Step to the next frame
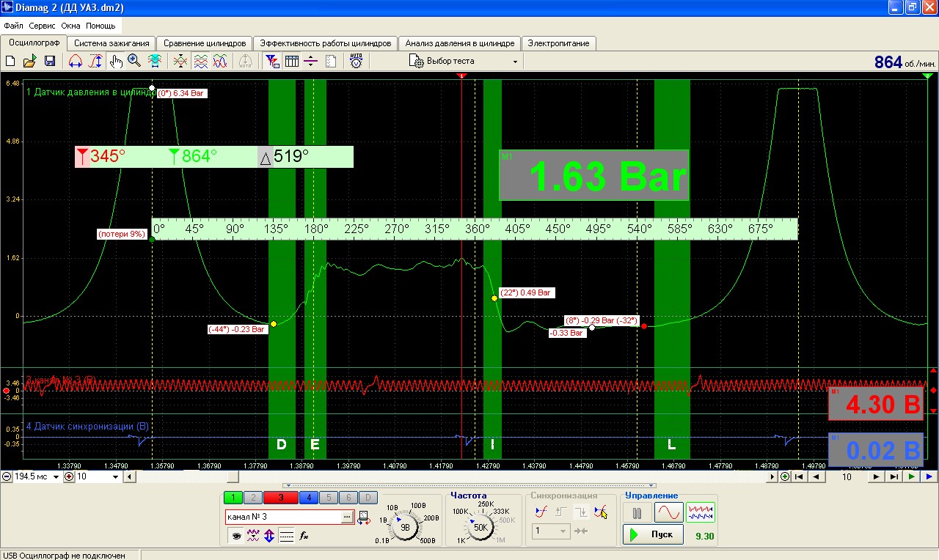The image size is (939, 560). (876, 476)
